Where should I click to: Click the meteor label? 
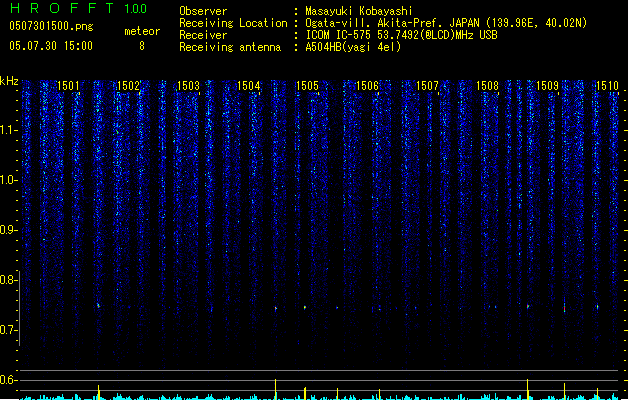(x=142, y=31)
